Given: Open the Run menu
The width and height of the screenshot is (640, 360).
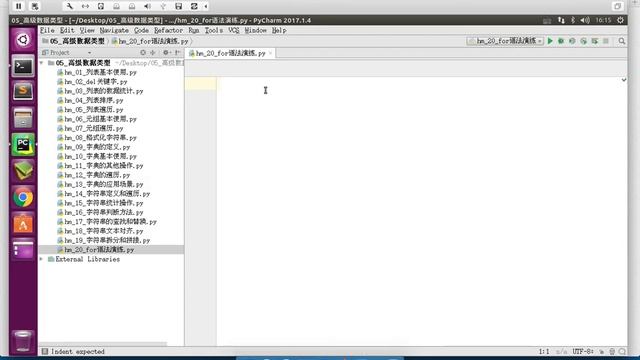Looking at the screenshot, I should (193, 31).
